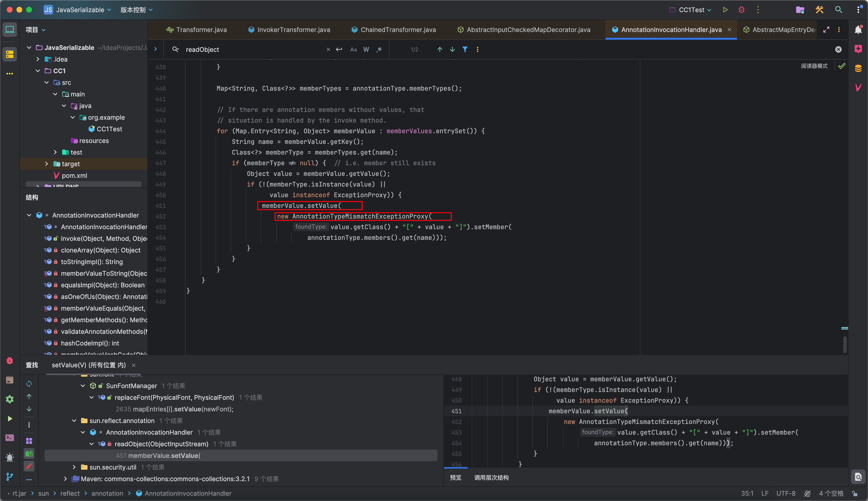Close the setValue(V) find results tab
This screenshot has width=868, height=501.
[x=134, y=365]
